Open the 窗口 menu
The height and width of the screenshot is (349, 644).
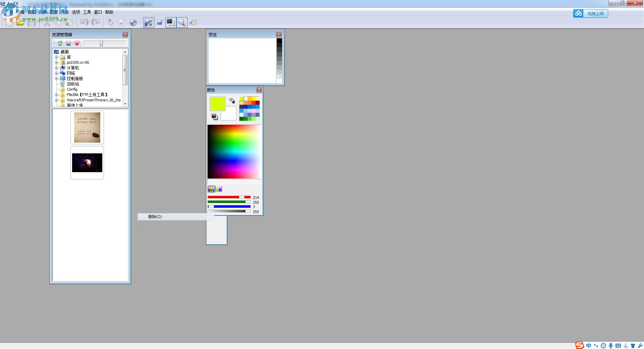point(98,12)
